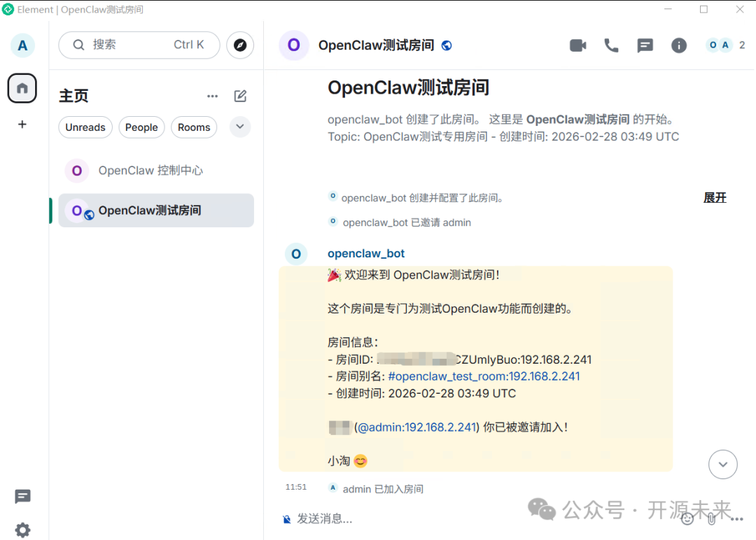Select the Home space button

pos(22,88)
